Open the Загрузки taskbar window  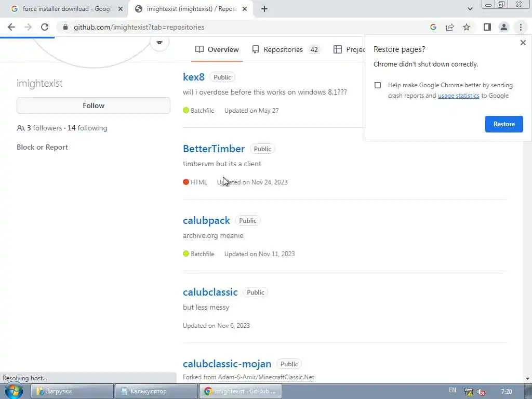pos(72,391)
